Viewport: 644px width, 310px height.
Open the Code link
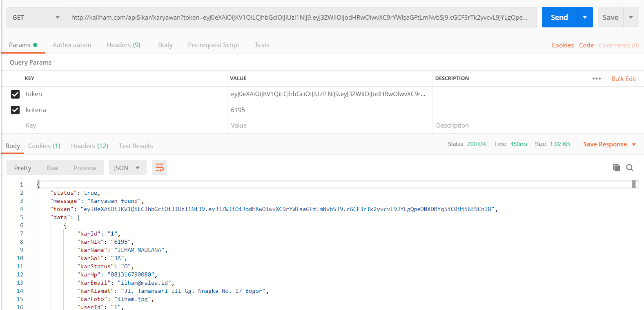tap(586, 45)
